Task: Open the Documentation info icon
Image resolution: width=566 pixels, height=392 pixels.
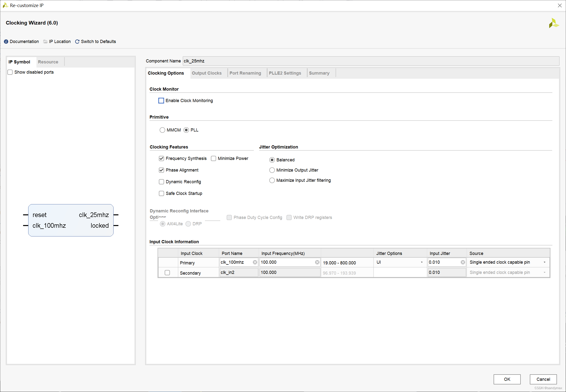Action: [x=6, y=42]
